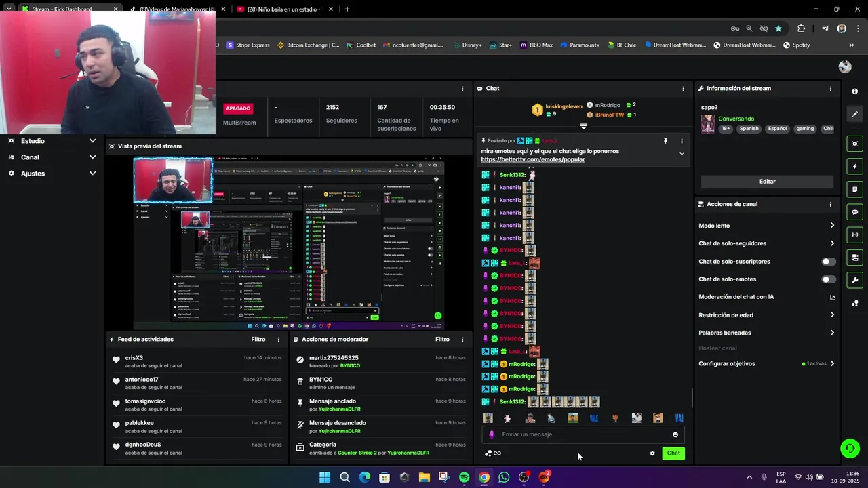Open Spotify from Windows taskbar

(464, 477)
